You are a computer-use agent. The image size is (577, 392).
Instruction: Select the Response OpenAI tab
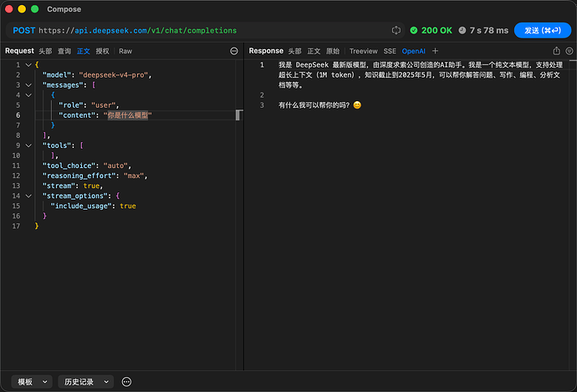coord(414,51)
